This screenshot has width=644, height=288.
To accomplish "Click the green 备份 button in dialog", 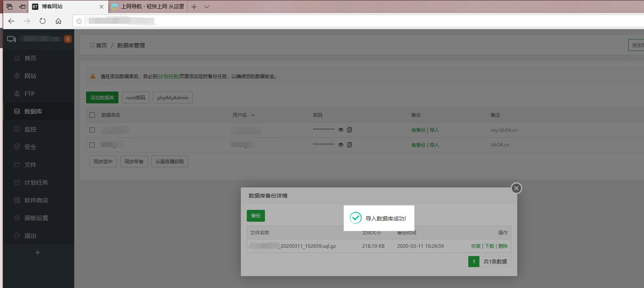I will click(256, 216).
